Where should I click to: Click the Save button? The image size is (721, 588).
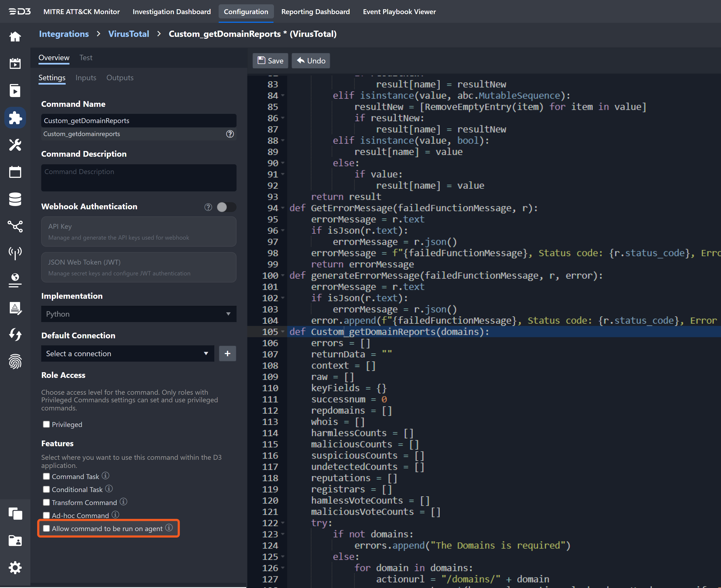[x=270, y=61]
